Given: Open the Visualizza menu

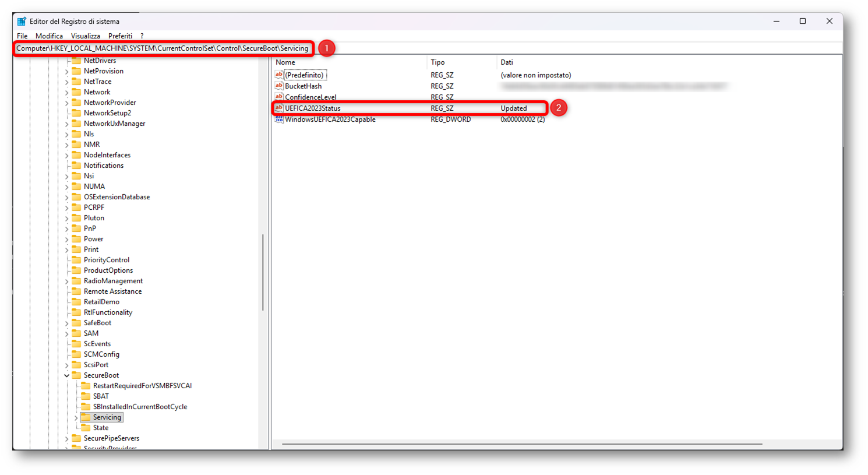Looking at the screenshot, I should [86, 36].
